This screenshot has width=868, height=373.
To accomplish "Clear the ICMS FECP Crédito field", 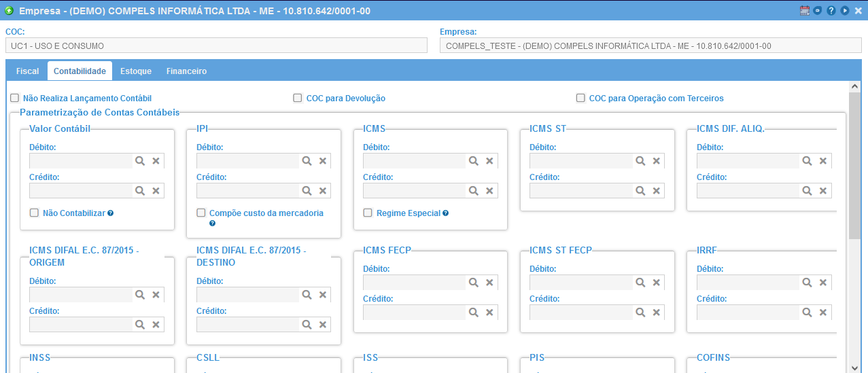I will point(489,313).
